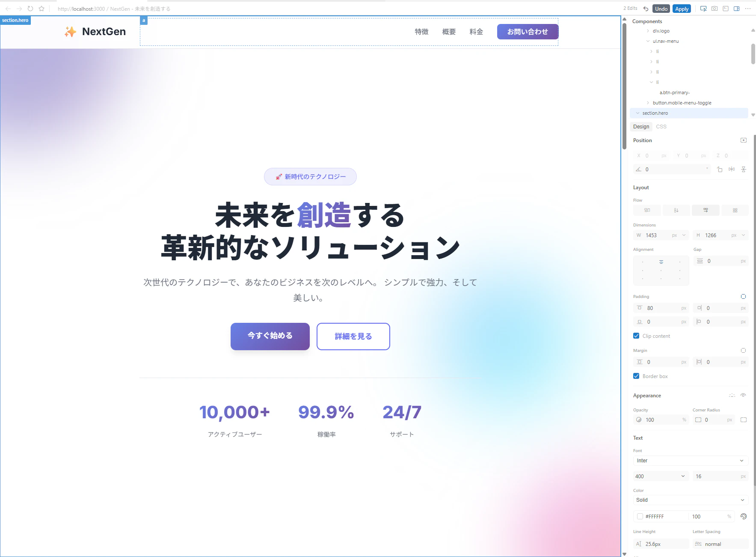Select the horizontal flex flow layout

[x=706, y=210]
